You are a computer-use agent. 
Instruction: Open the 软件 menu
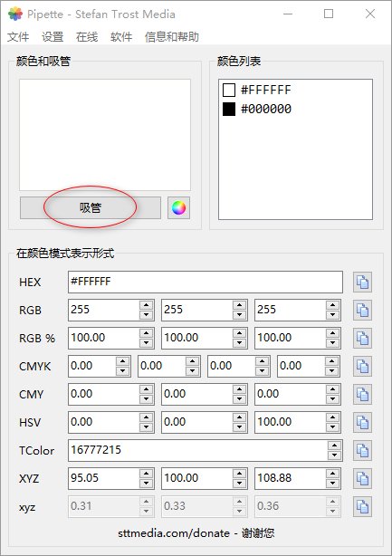coord(121,36)
